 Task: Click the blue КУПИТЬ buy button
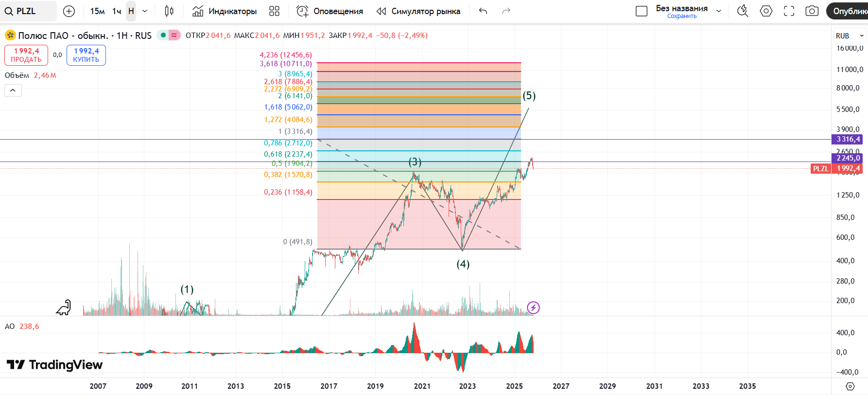click(86, 55)
